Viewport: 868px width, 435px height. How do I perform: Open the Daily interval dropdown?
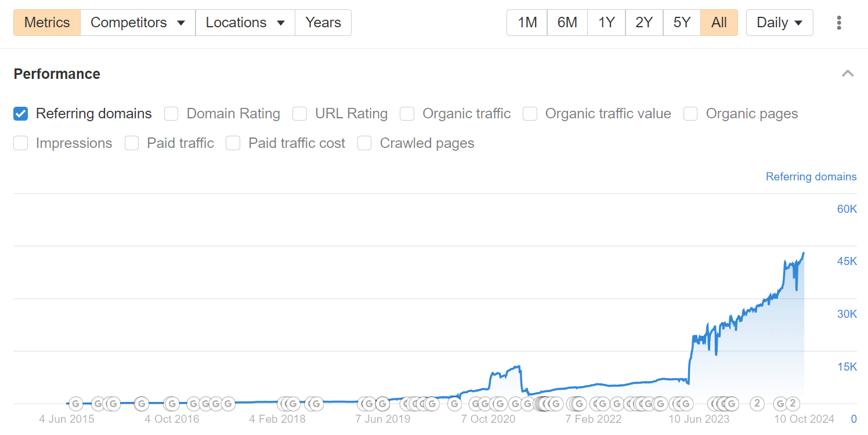(779, 23)
